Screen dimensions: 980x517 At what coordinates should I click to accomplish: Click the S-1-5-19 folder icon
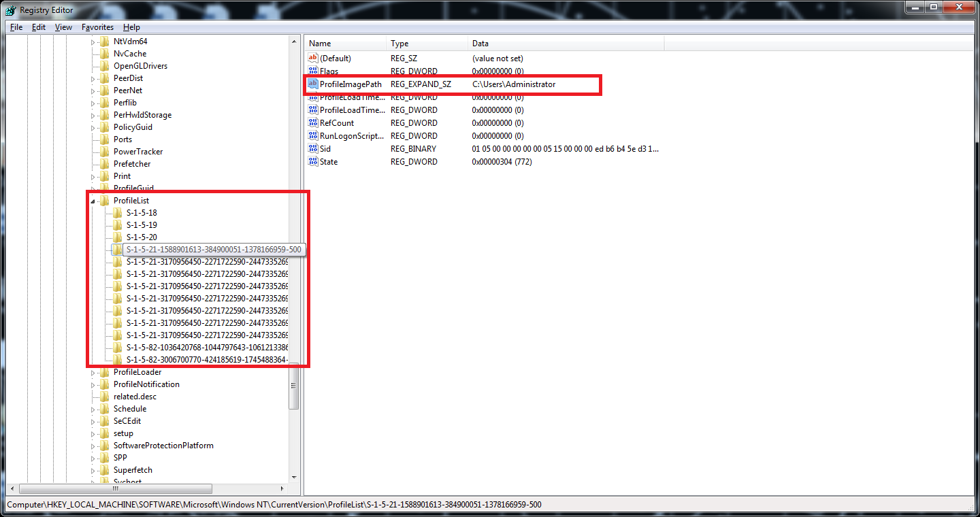pos(117,225)
